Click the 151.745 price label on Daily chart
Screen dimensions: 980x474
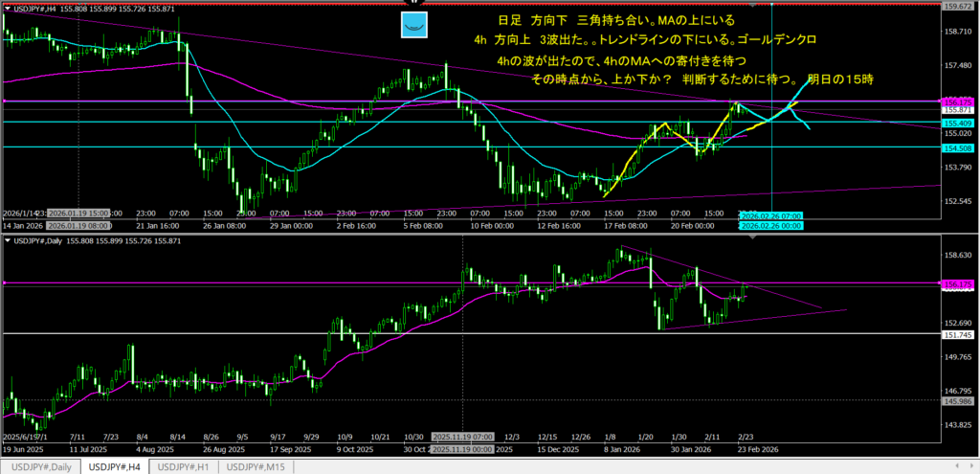[x=959, y=335]
